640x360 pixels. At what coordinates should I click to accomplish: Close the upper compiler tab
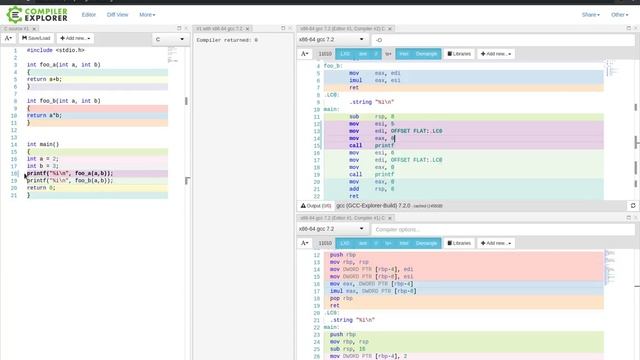point(390,29)
